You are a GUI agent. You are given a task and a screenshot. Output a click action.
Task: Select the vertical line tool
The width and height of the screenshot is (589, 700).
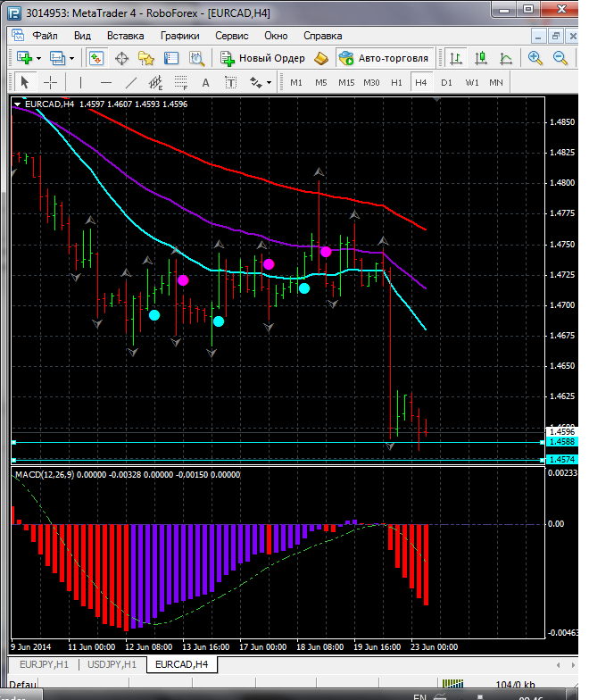point(80,82)
